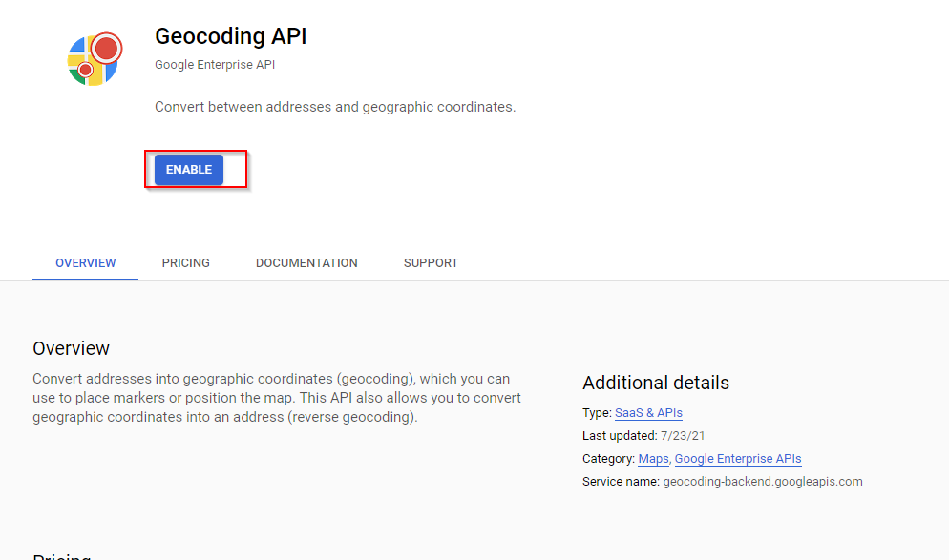Image resolution: width=949 pixels, height=560 pixels.
Task: Go to the Documentation tab
Action: point(306,263)
